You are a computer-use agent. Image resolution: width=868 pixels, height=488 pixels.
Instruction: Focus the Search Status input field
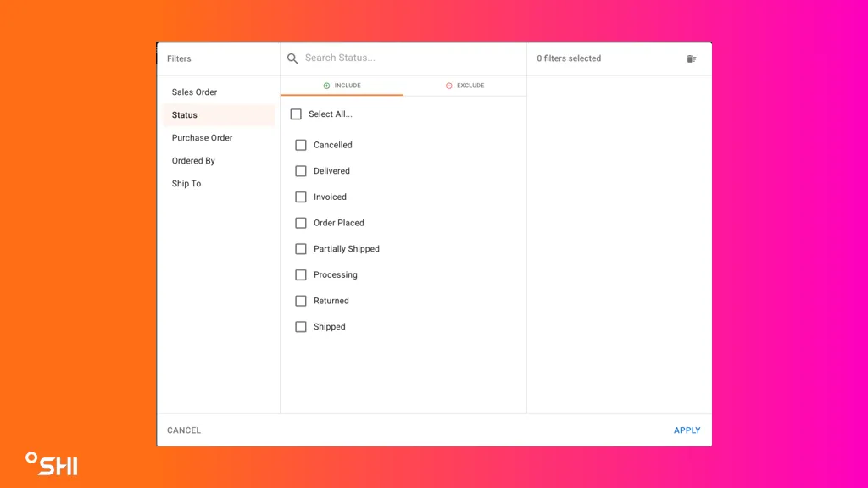409,58
